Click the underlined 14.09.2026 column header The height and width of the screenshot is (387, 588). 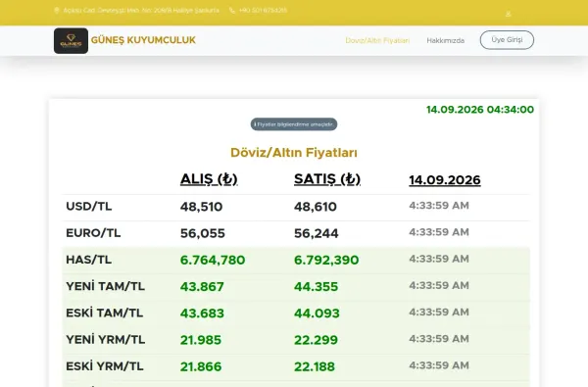445,180
